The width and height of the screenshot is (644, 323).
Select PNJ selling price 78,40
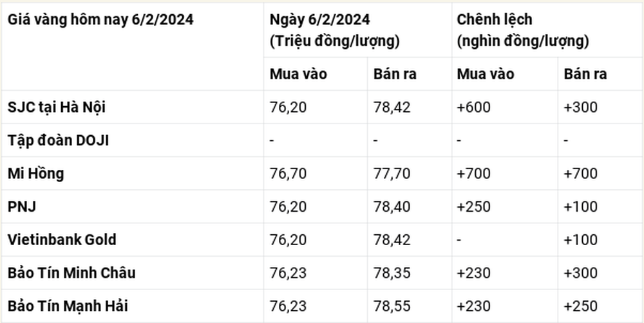click(x=392, y=207)
